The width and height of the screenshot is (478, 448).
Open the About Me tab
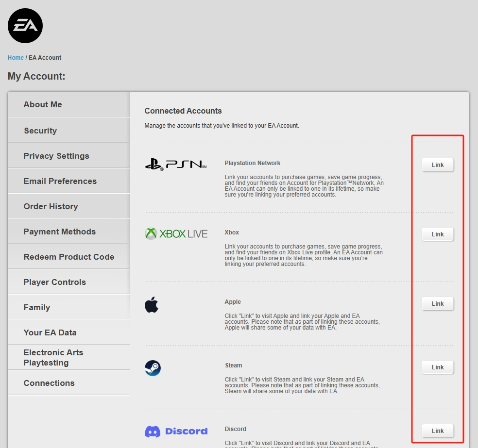tap(69, 104)
